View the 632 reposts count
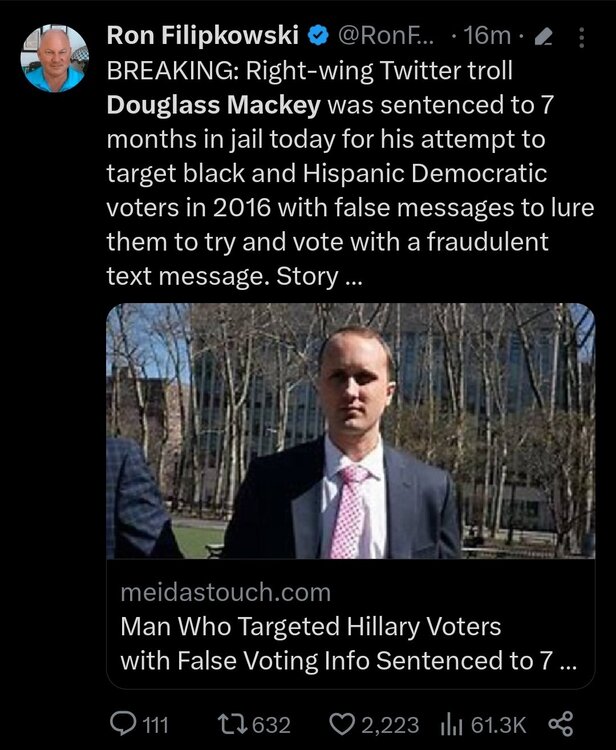The image size is (616, 750). (x=271, y=725)
